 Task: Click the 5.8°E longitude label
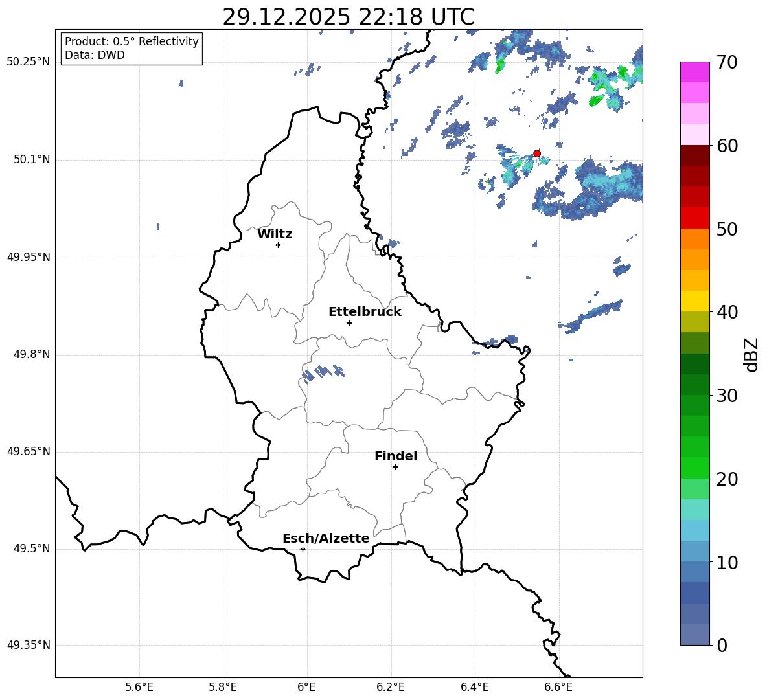pos(223,687)
